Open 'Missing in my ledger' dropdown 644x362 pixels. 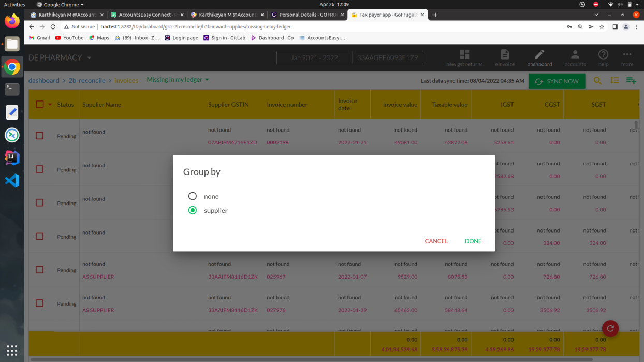(178, 80)
